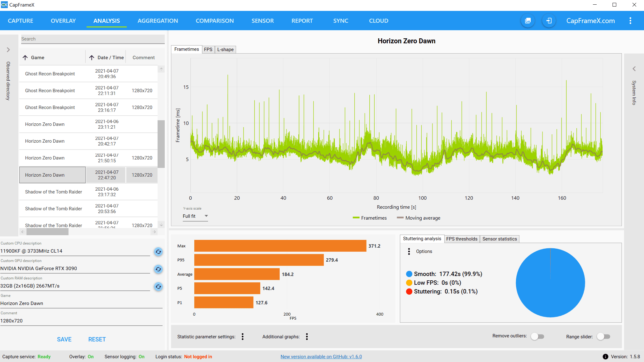Click the screenshot icon in the header
644x362 pixels.
(x=528, y=21)
